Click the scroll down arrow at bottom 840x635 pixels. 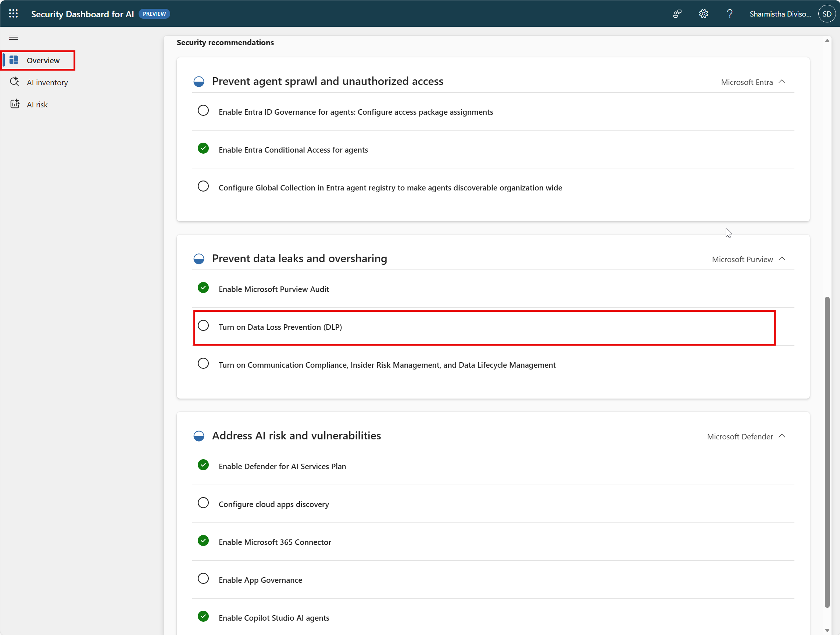(827, 630)
